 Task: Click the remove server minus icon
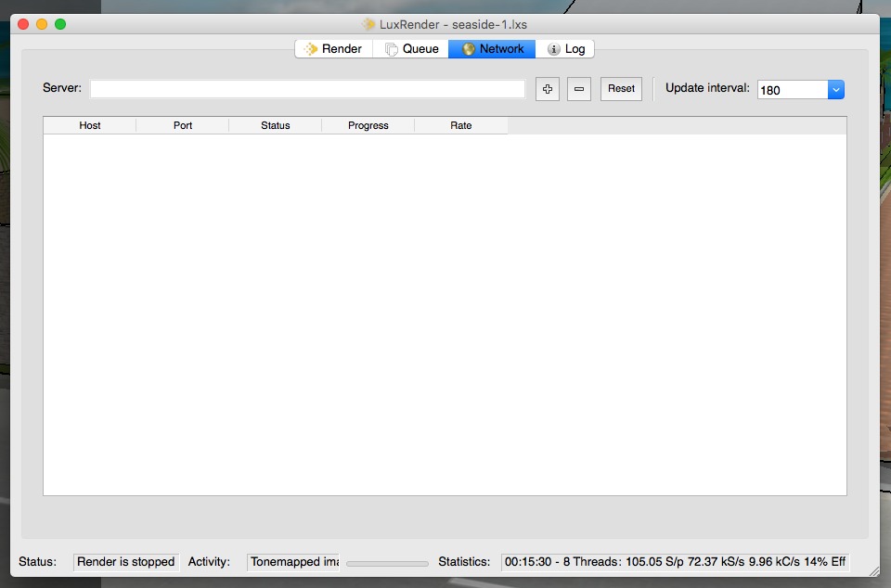tap(579, 89)
